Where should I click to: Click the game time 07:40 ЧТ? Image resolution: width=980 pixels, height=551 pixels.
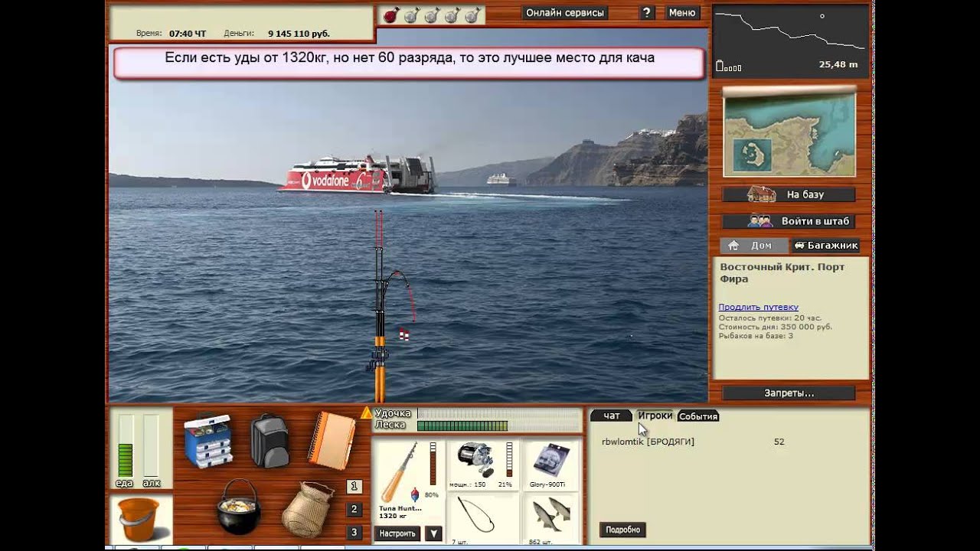[188, 34]
